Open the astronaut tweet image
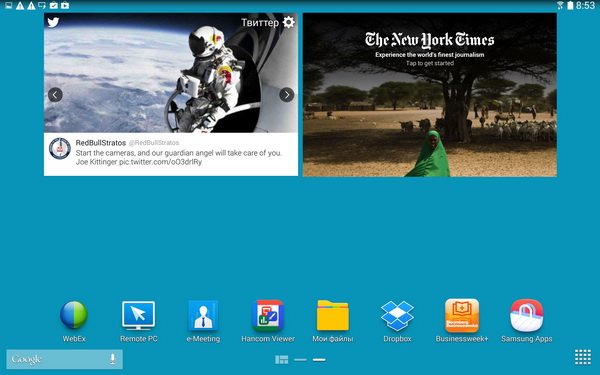The image size is (600, 375). click(x=171, y=73)
